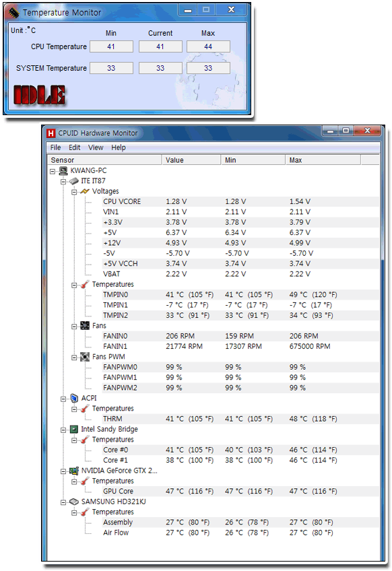Click the Value column header
Image resolution: width=392 pixels, height=571 pixels.
tap(191, 160)
